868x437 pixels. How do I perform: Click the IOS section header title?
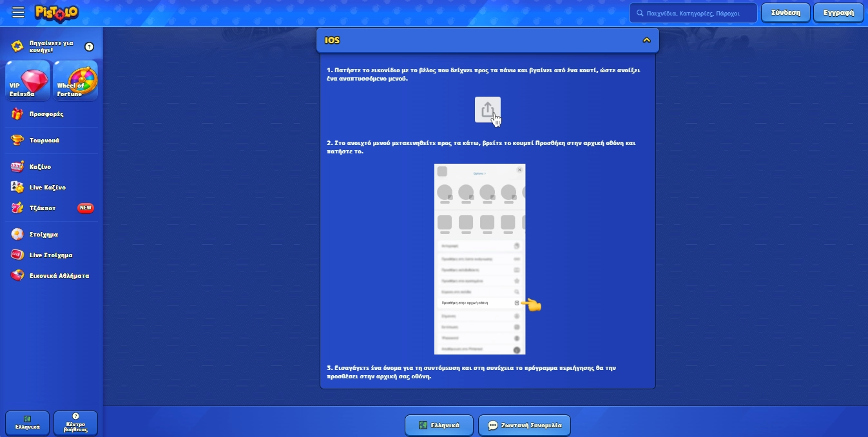pyautogui.click(x=332, y=40)
